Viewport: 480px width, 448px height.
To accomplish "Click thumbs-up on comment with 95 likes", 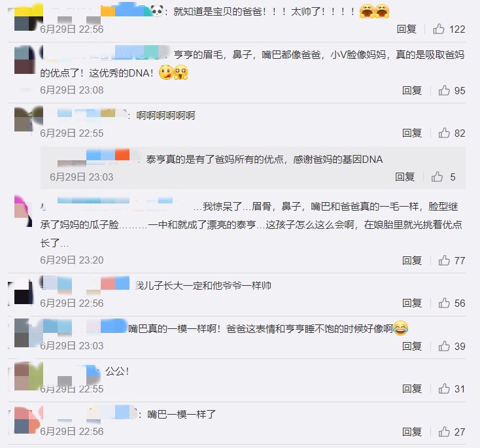I will (444, 90).
